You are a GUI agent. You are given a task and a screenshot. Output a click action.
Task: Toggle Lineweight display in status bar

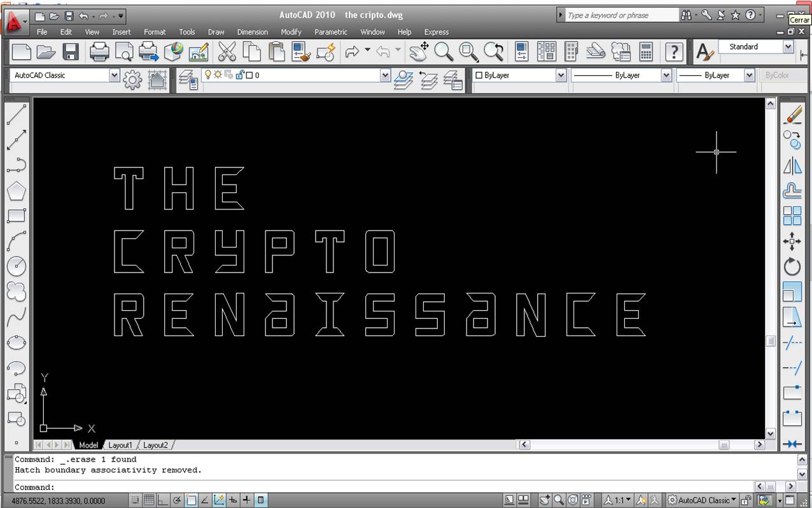[247, 500]
